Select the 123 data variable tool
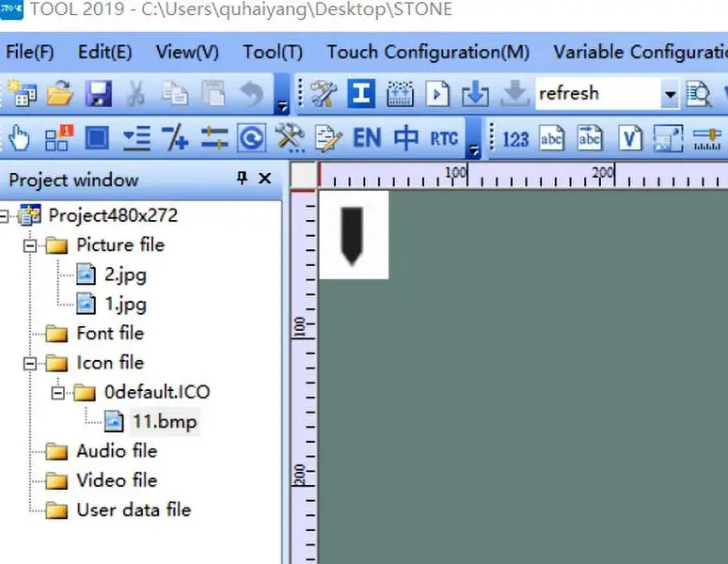The height and width of the screenshot is (564, 728). 515,140
